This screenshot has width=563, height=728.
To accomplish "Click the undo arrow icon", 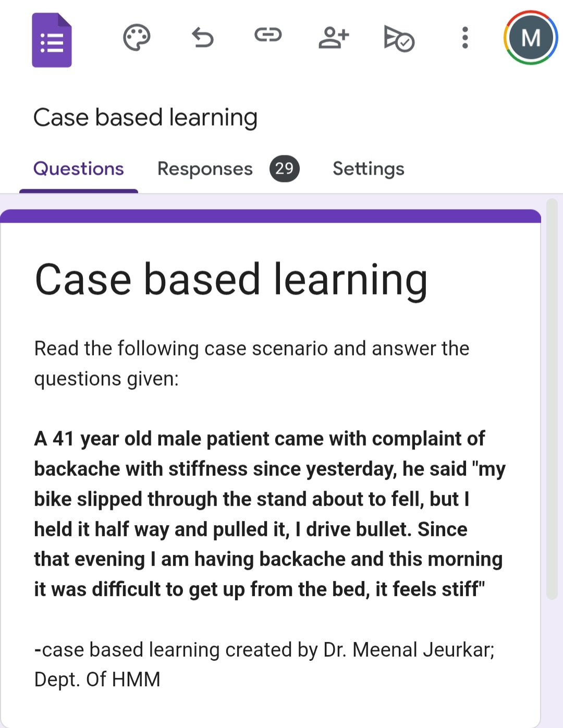I will (x=202, y=38).
